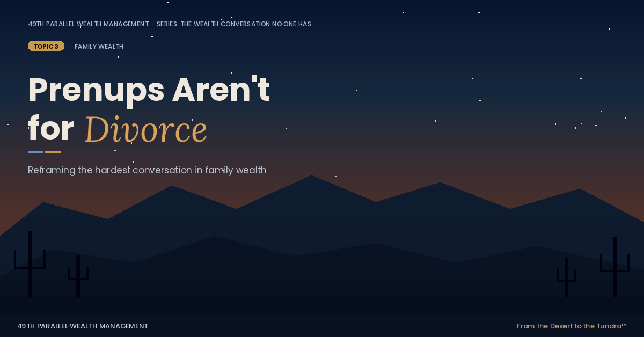This screenshot has width=644, height=337.
Task: Click the 'From the Desert to the Tundra' tagline
Action: coord(569,326)
